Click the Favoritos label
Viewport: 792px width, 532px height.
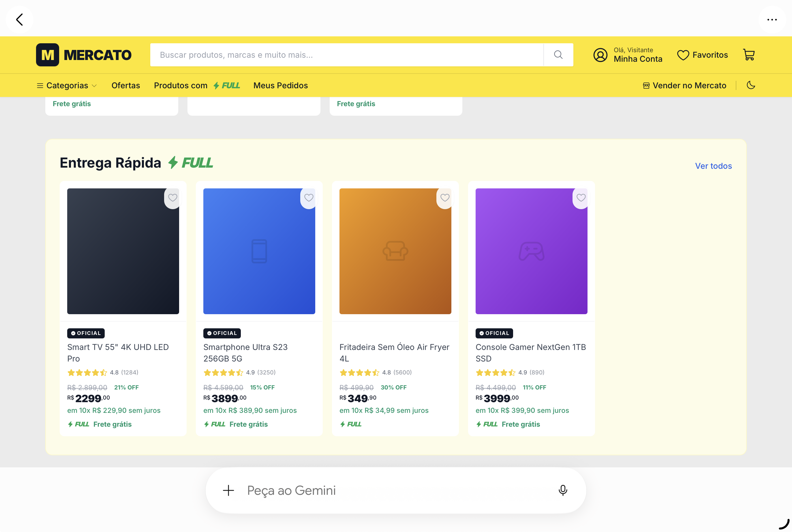pos(710,55)
